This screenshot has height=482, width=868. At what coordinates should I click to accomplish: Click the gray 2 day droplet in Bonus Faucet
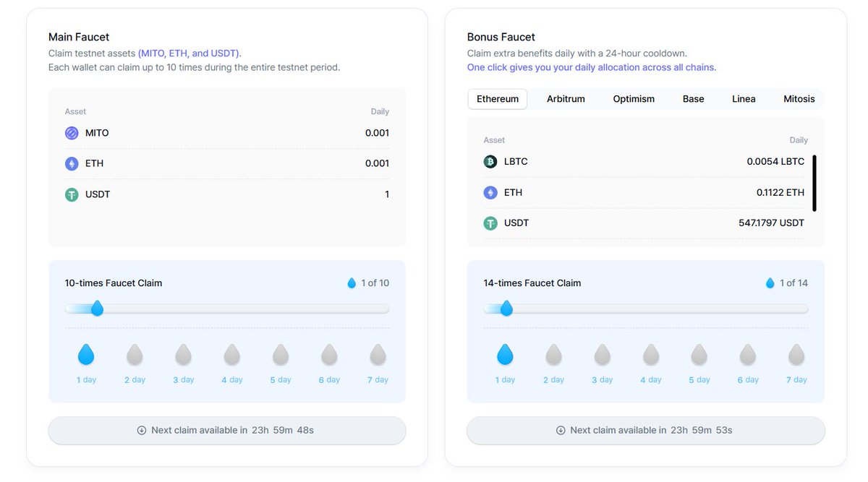554,355
